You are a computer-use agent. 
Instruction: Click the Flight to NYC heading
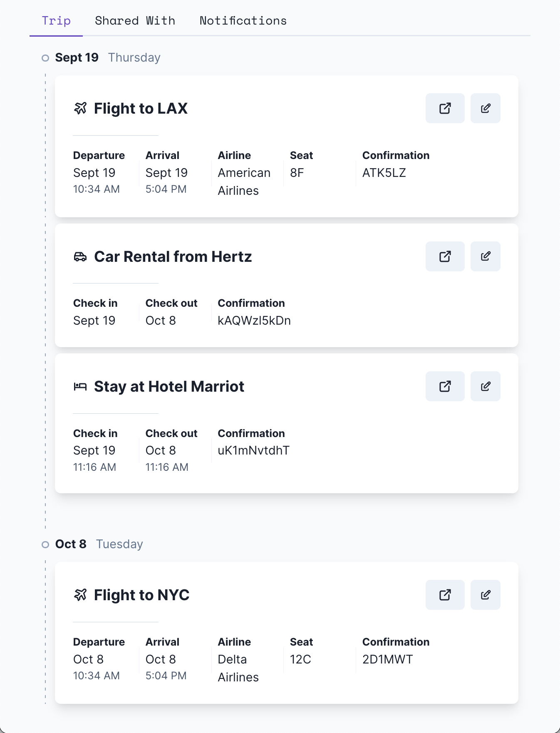coord(141,595)
